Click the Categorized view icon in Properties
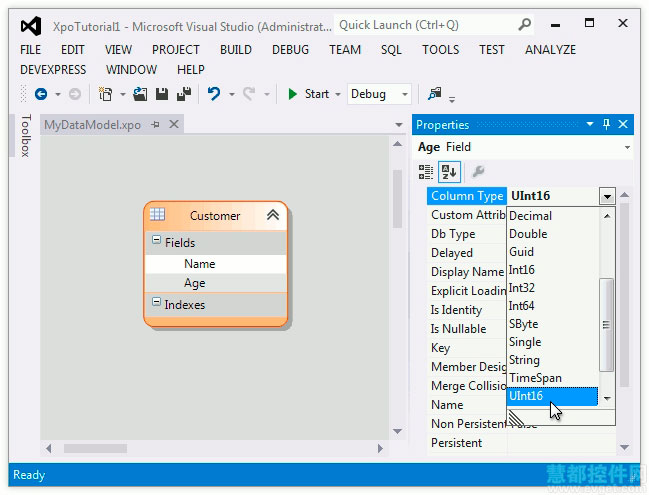649x495 pixels. point(425,172)
